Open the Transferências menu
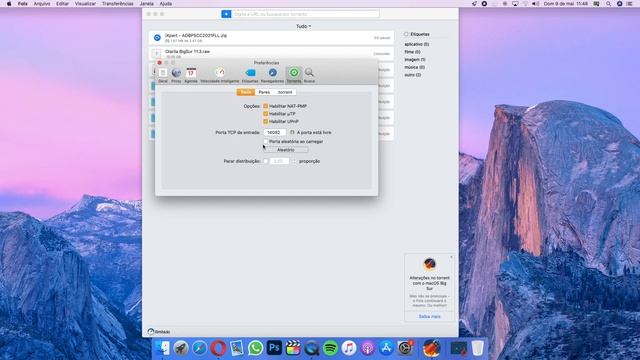Screen dimensions: 640x360 click(x=118, y=4)
